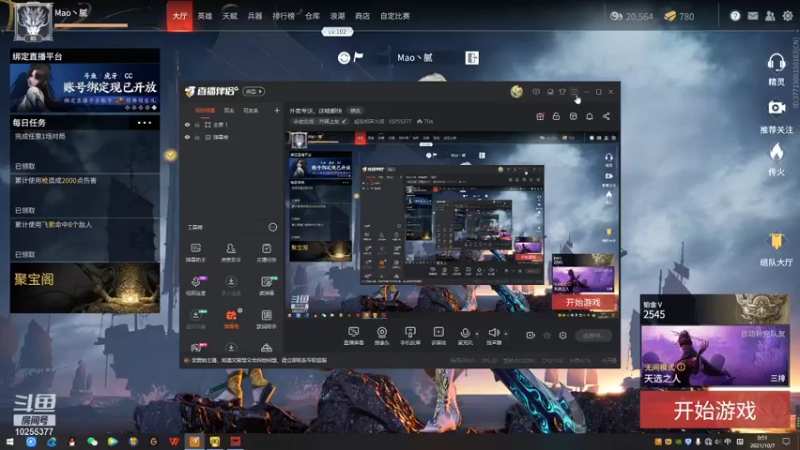Expand daily tasks three-dot menu
Image resolution: width=800 pixels, height=450 pixels.
[144, 123]
